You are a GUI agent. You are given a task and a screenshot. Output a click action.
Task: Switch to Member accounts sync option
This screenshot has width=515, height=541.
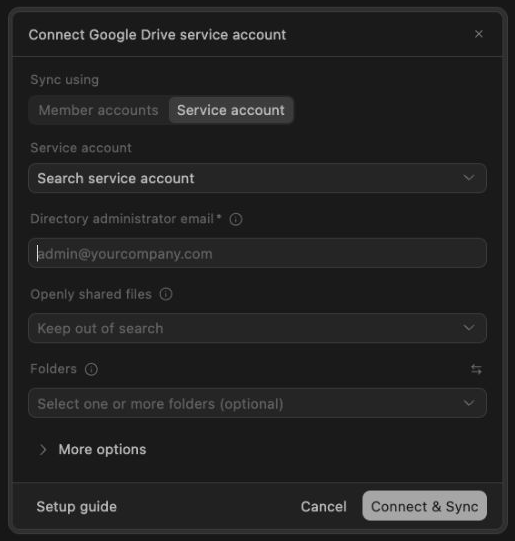[x=99, y=110]
